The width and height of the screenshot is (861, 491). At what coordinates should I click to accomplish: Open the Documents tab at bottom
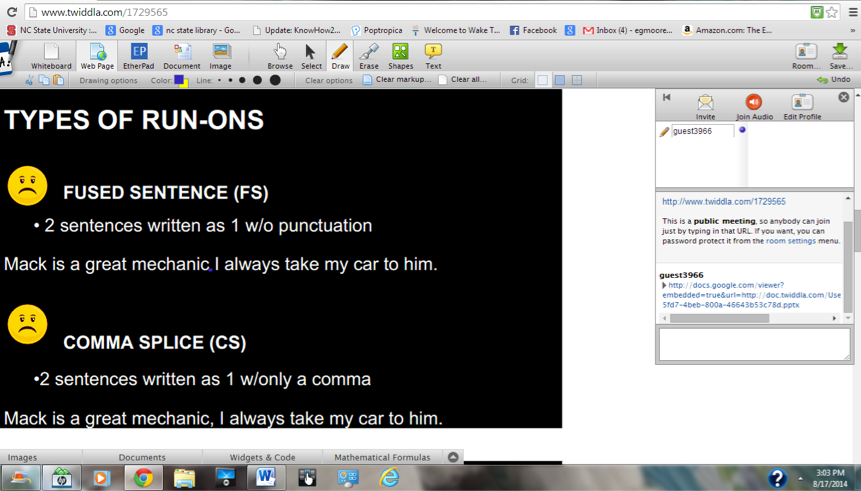[x=142, y=457]
